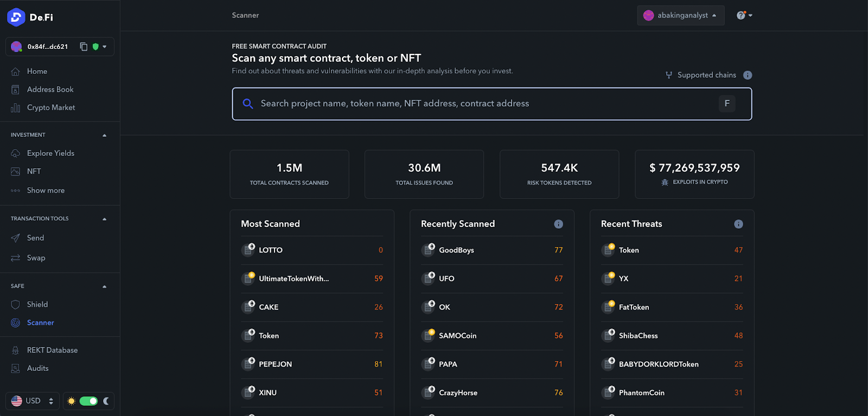
Task: Open LOTTO in Most Scanned
Action: (x=312, y=250)
